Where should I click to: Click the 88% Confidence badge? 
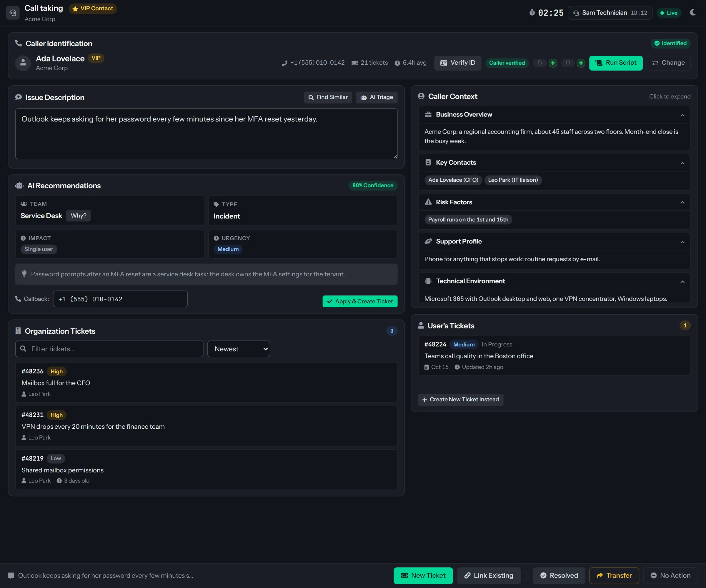pyautogui.click(x=372, y=186)
